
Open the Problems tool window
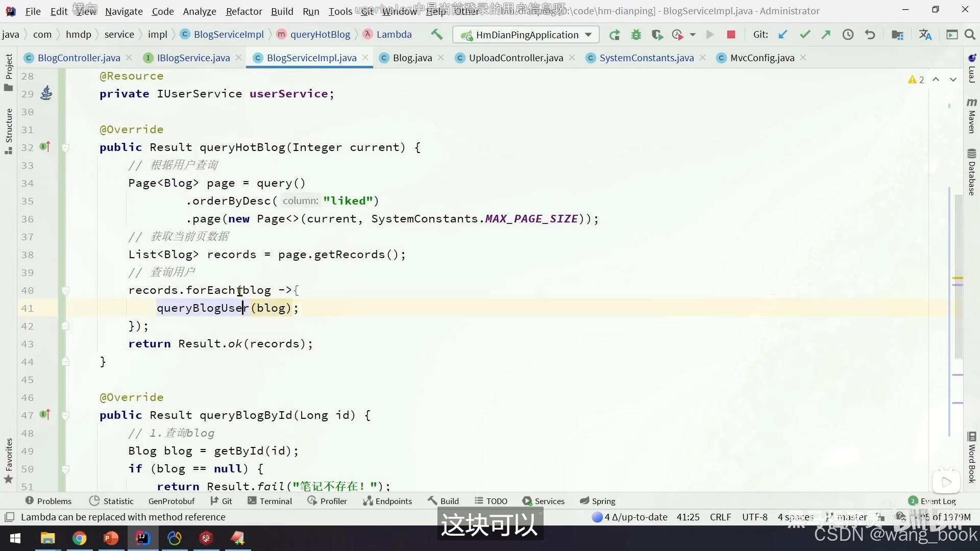[x=49, y=501]
